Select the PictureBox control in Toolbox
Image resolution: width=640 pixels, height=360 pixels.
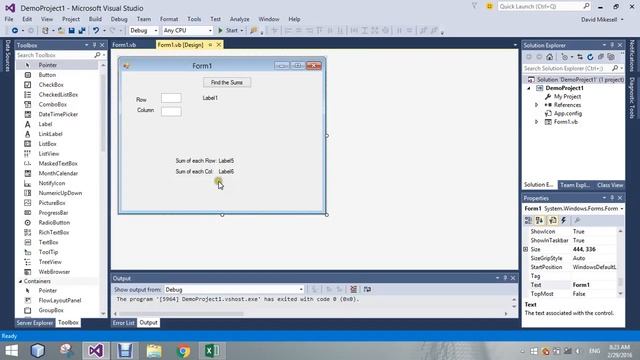[52, 203]
